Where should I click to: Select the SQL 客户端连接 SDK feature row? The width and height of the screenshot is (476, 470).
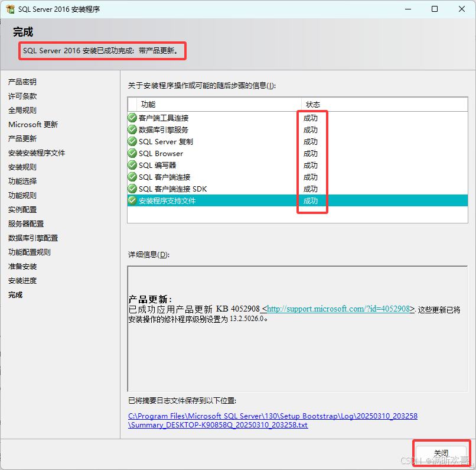click(x=298, y=189)
